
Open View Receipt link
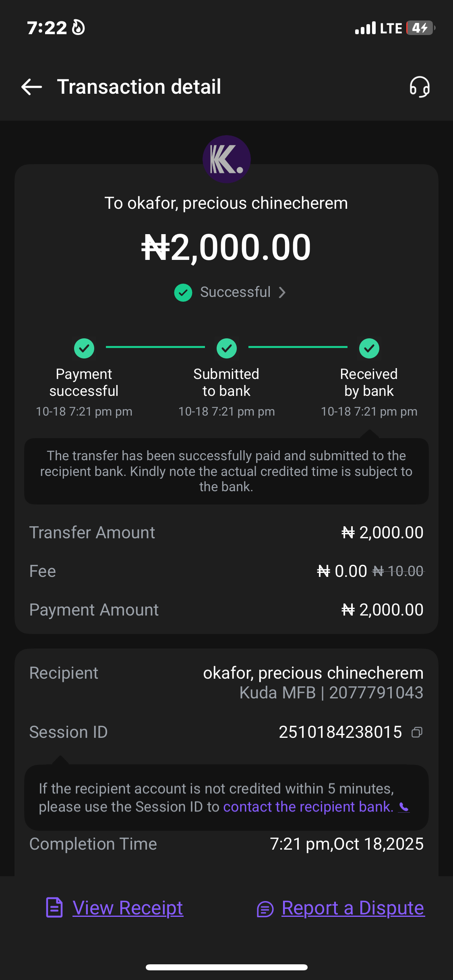coord(128,908)
